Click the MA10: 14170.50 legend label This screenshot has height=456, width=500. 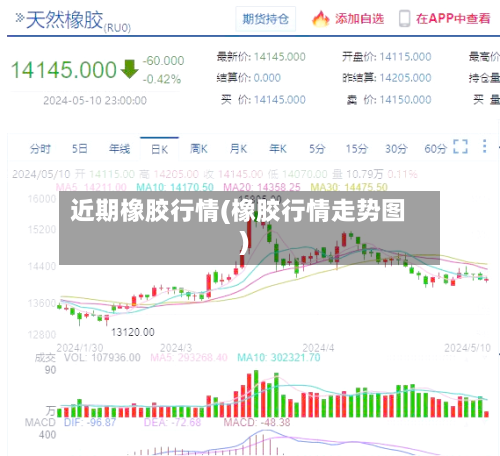pos(175,187)
